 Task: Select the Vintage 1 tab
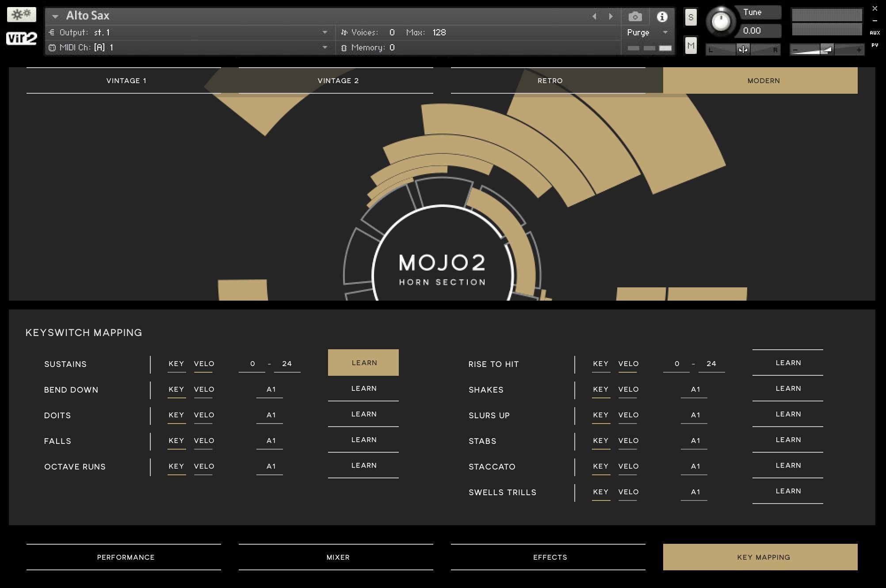(x=124, y=80)
